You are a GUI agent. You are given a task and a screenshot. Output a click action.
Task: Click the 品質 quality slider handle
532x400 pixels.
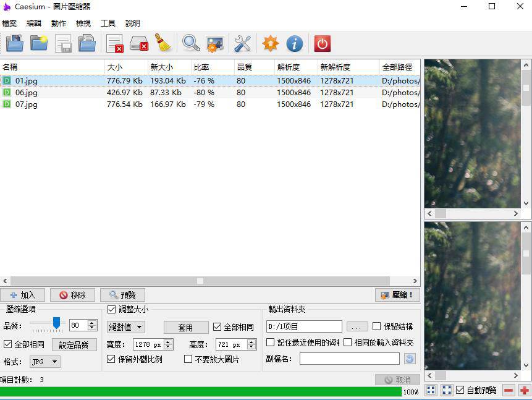click(57, 323)
